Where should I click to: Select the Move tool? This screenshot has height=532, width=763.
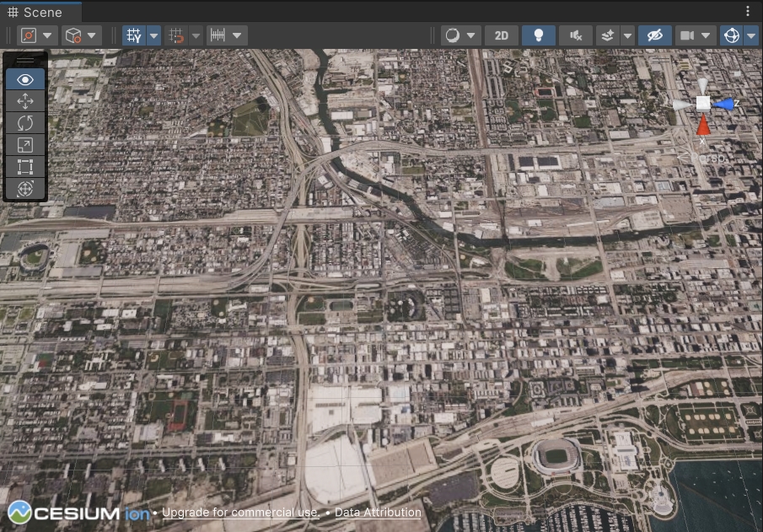coord(25,101)
